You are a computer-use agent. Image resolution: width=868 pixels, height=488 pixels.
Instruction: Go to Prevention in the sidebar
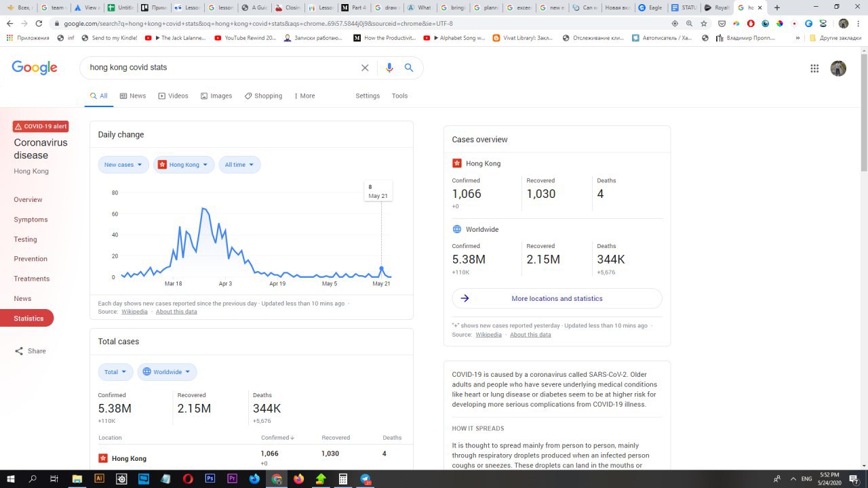[31, 259]
